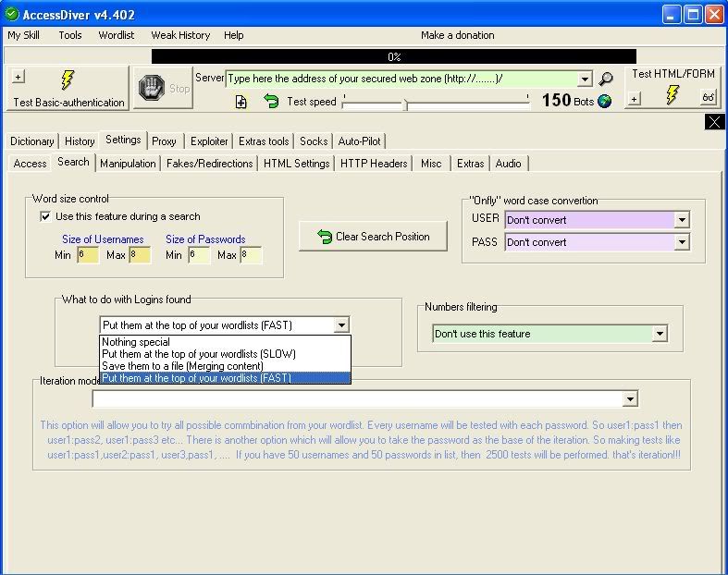Screen dimensions: 728x575
Task: Switch to the Proxy tab
Action: 164,141
